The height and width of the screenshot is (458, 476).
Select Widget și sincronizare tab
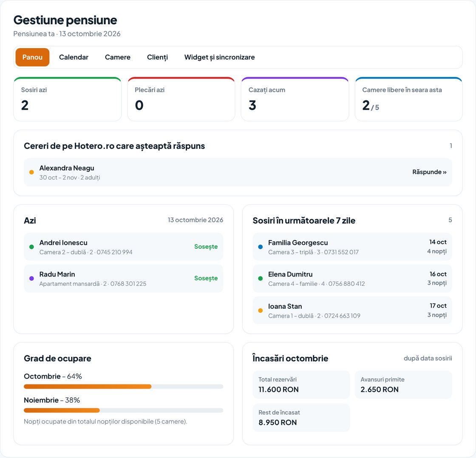(219, 57)
